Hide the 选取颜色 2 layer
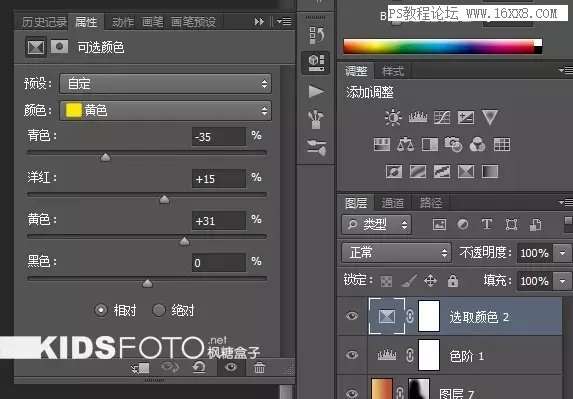The image size is (573, 399). (352, 316)
